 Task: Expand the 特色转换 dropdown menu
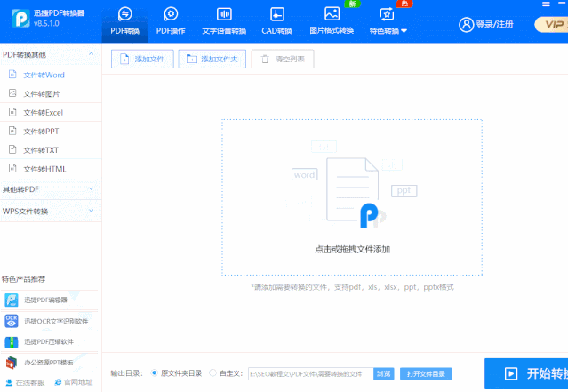click(x=388, y=21)
